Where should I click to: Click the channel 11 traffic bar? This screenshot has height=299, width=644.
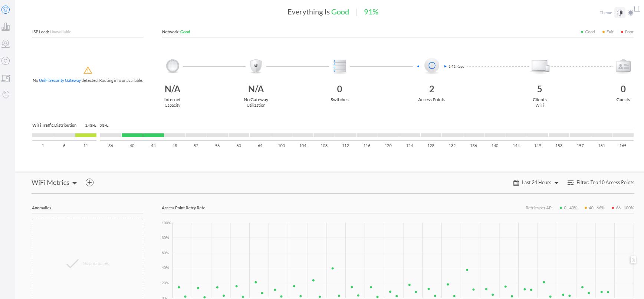coord(86,135)
